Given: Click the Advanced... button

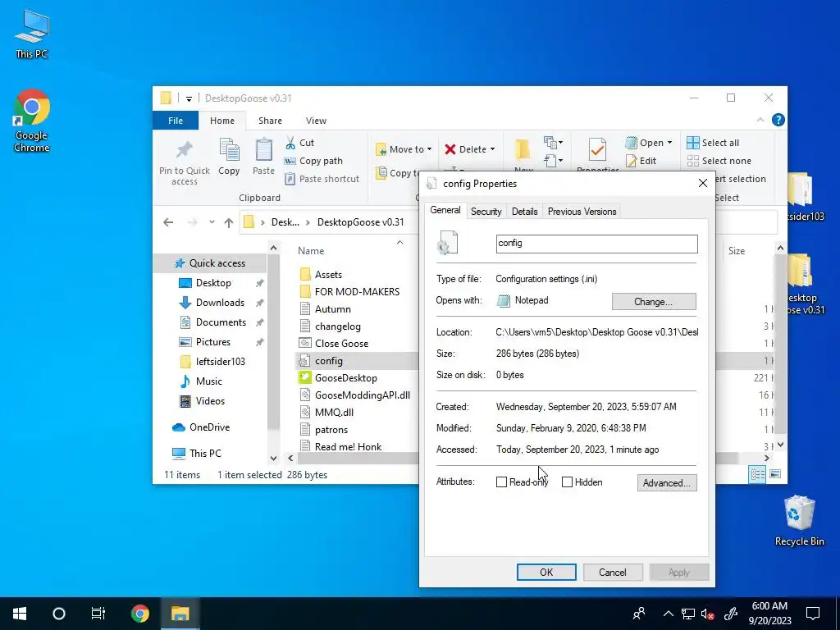Looking at the screenshot, I should tap(666, 482).
